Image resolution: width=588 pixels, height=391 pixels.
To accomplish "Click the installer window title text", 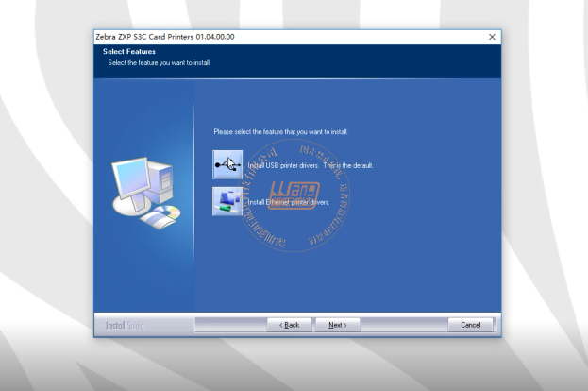I will point(165,37).
